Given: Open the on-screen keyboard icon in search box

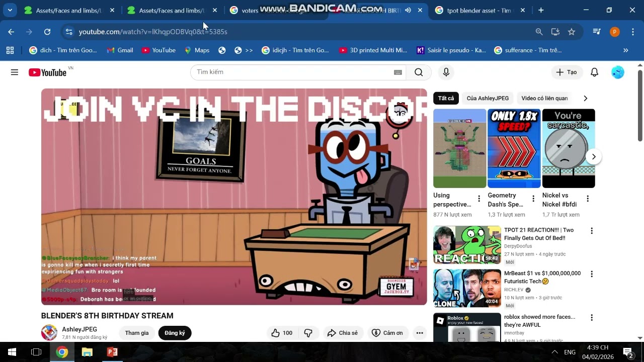Looking at the screenshot, I should [x=398, y=72].
